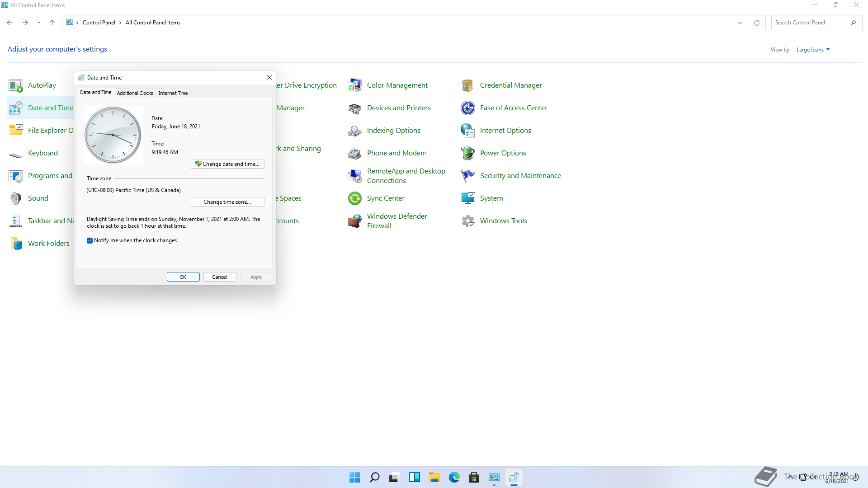
Task: Open the Work Folders icon
Action: pyautogui.click(x=16, y=244)
